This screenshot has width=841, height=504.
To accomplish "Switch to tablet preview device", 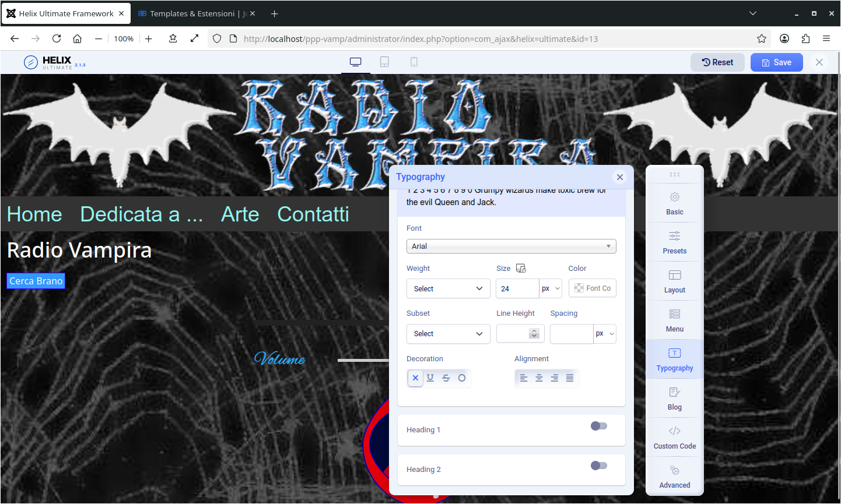I will (385, 62).
